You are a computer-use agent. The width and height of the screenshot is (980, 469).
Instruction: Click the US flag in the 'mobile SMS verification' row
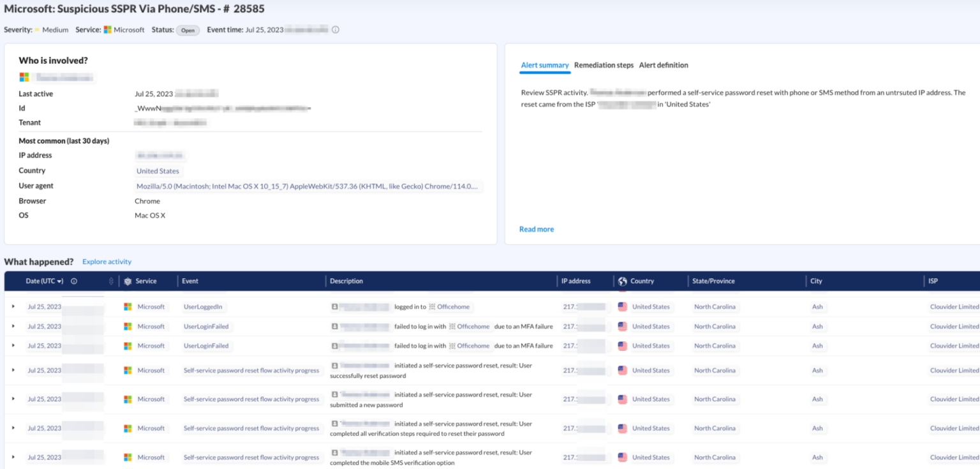point(623,458)
